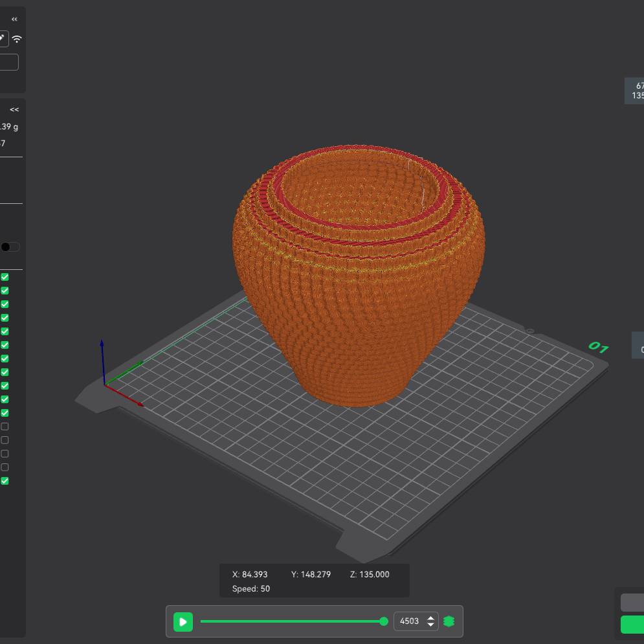Image resolution: width=644 pixels, height=644 pixels.
Task: Click the pencil edit icon near the top
Action: 3,38
